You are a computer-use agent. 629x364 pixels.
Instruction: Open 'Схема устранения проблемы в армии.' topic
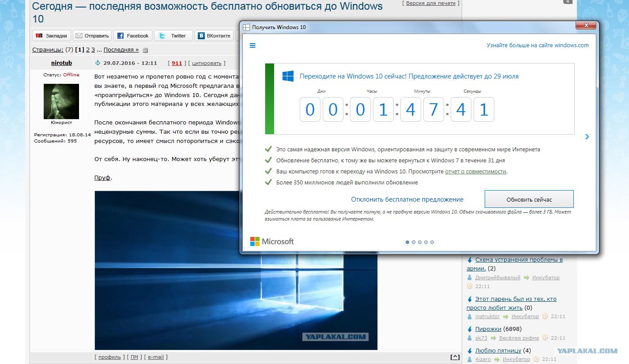tap(515, 264)
